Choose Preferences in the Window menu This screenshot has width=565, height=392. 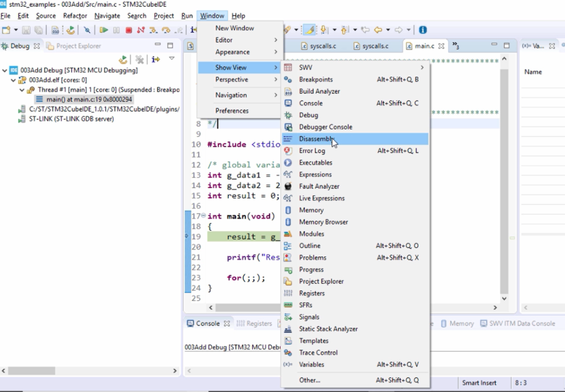[239, 110]
